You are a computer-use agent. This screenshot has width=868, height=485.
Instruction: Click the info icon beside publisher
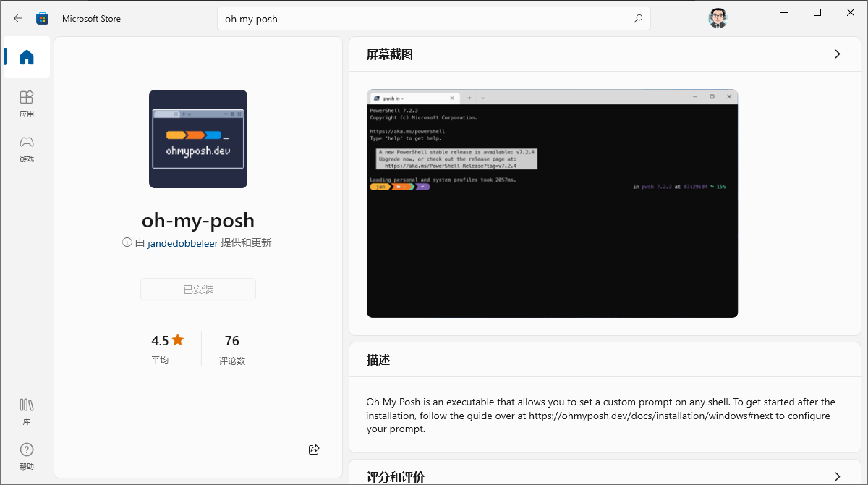click(x=127, y=243)
